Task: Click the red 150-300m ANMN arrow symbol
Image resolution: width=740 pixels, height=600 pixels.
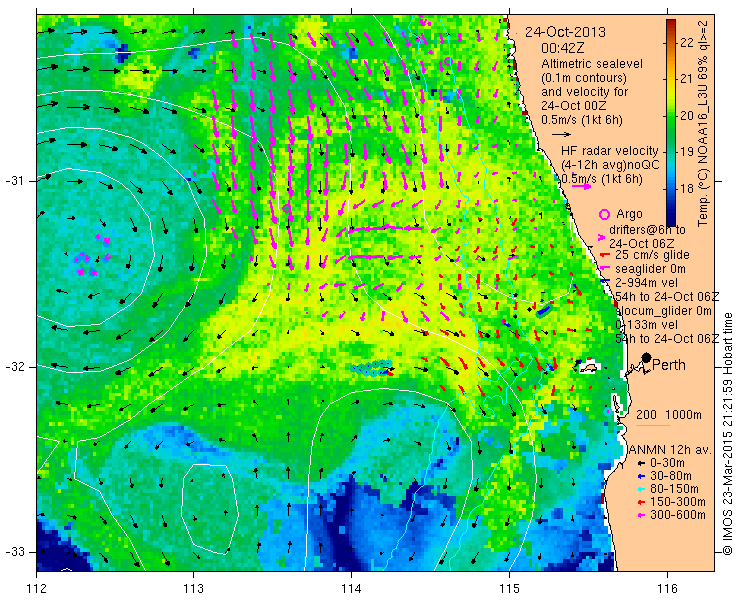Action: coord(641,502)
